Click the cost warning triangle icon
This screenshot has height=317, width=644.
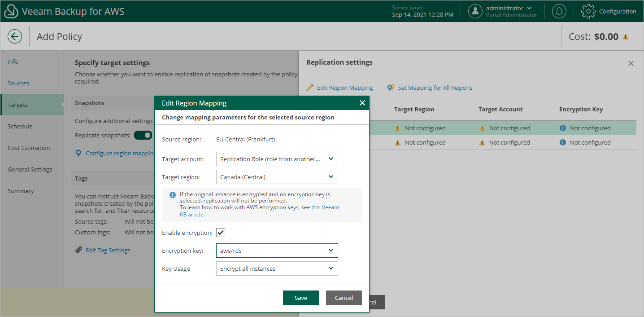point(626,37)
